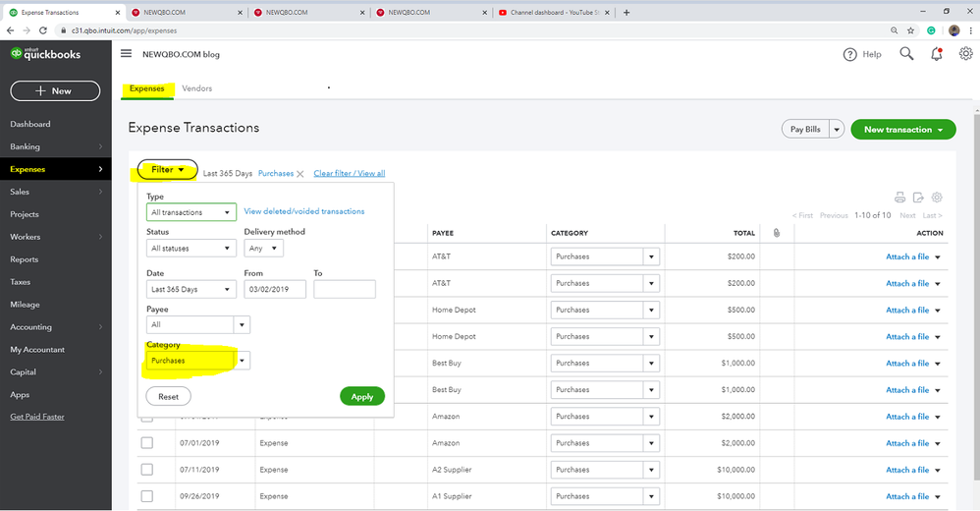Switch to the Vendors tab
Image resolution: width=980 pixels, height=511 pixels.
196,88
